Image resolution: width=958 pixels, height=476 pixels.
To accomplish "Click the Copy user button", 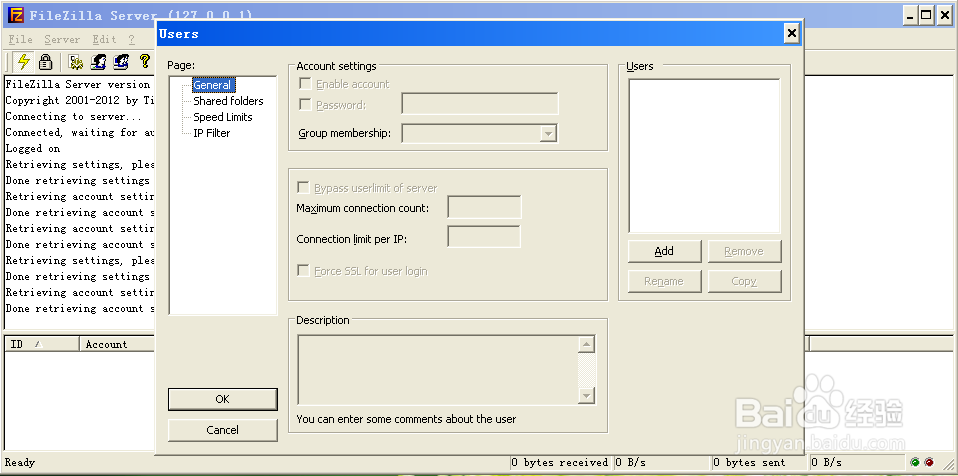I will 744,281.
